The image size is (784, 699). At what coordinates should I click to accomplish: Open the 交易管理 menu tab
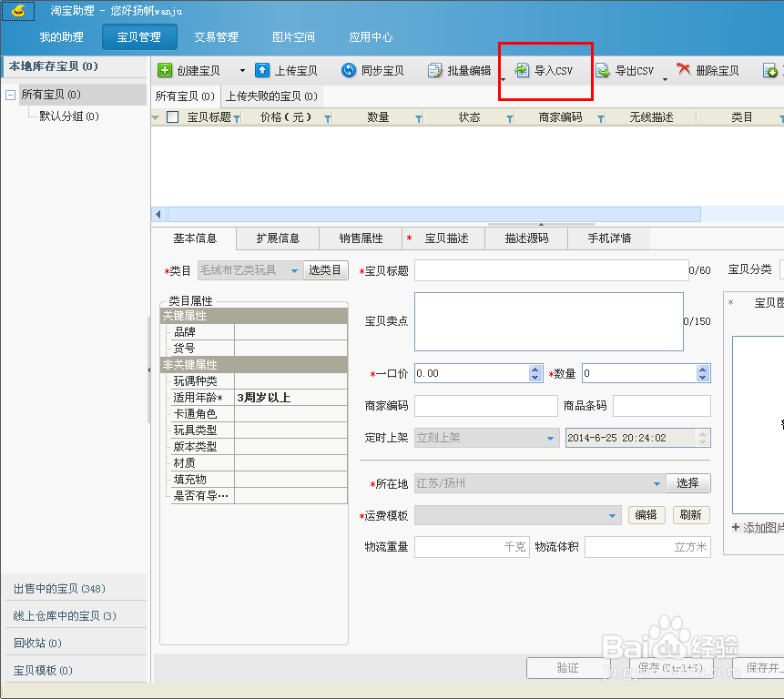tap(216, 37)
